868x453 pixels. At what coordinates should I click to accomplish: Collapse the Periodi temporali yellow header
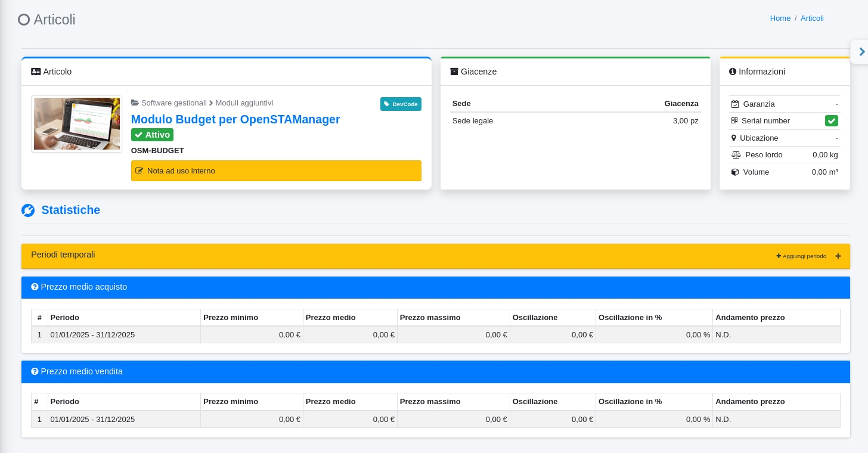tap(358, 256)
